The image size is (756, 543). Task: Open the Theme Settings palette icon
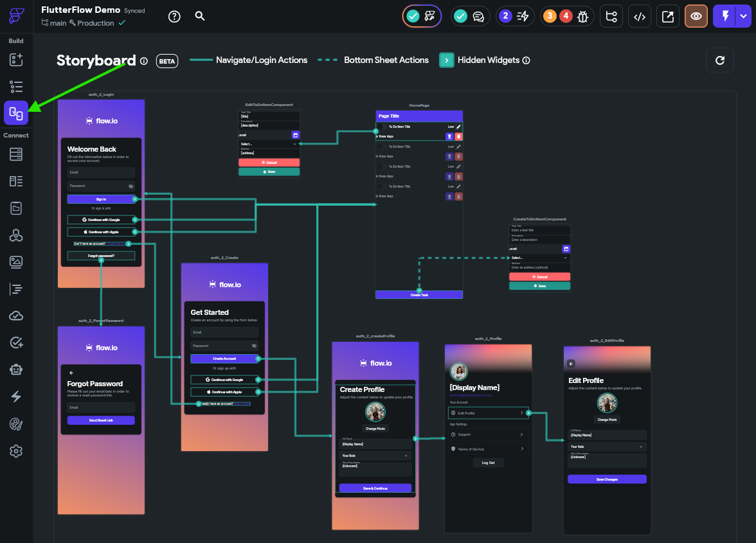[16, 424]
